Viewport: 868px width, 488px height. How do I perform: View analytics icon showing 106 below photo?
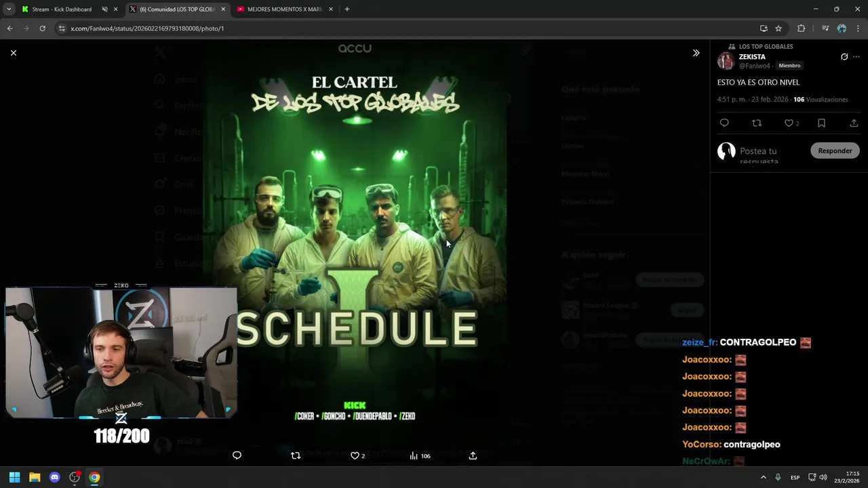click(x=420, y=455)
